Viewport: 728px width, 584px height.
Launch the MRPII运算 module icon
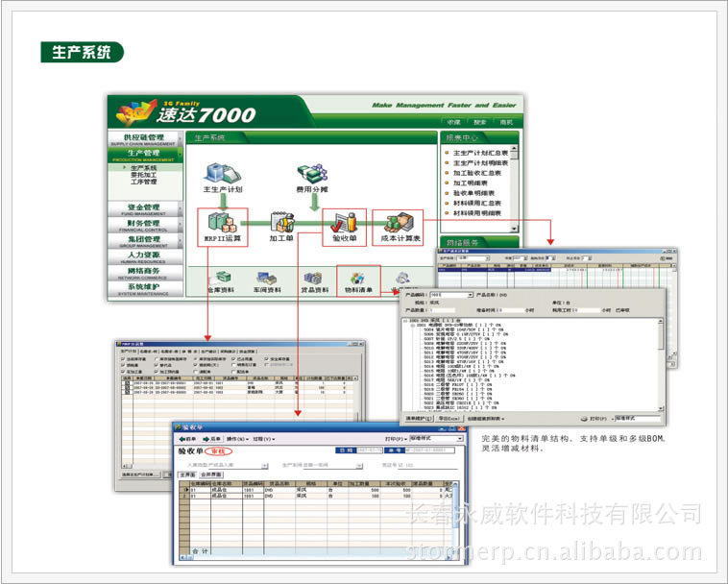pos(223,227)
